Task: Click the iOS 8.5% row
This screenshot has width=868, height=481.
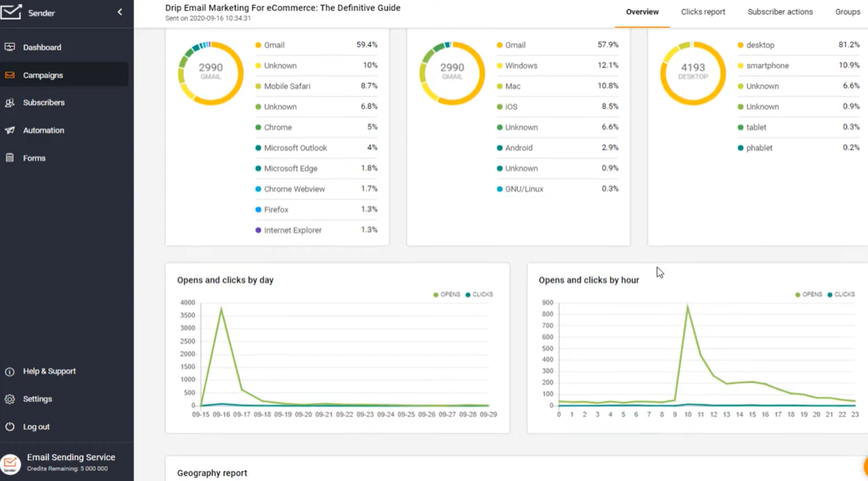Action: click(x=558, y=106)
